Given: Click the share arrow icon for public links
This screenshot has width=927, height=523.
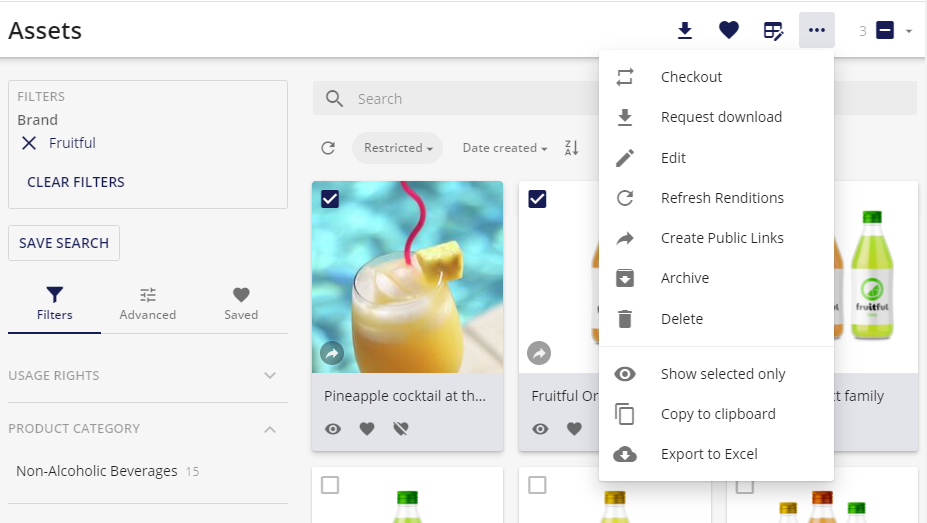Looking at the screenshot, I should [x=625, y=238].
